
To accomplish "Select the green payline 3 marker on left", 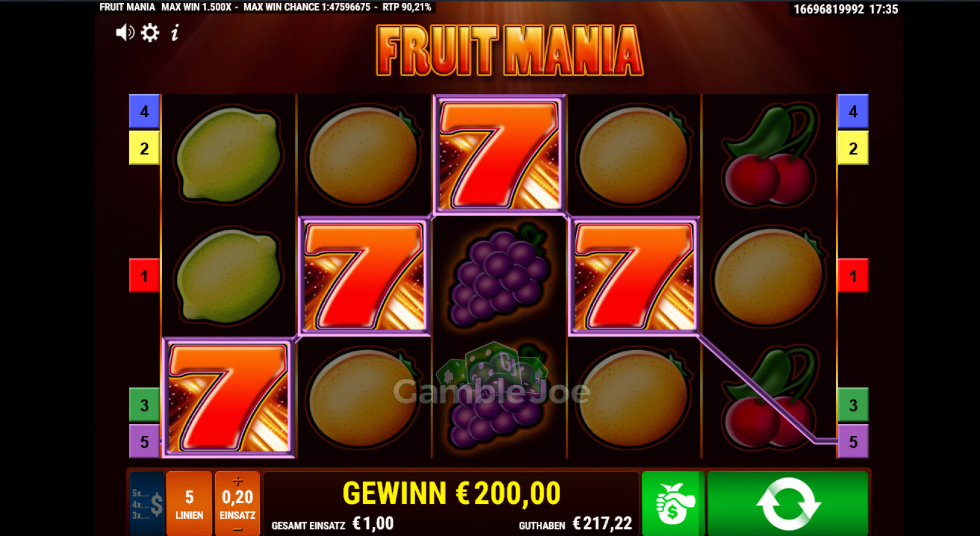I will pyautogui.click(x=144, y=405).
